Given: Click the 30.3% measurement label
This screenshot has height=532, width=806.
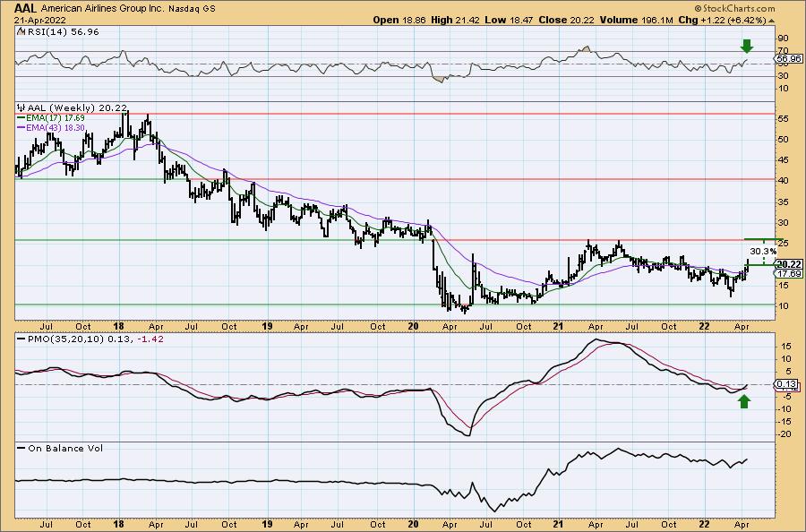Looking at the screenshot, I should tap(763, 252).
